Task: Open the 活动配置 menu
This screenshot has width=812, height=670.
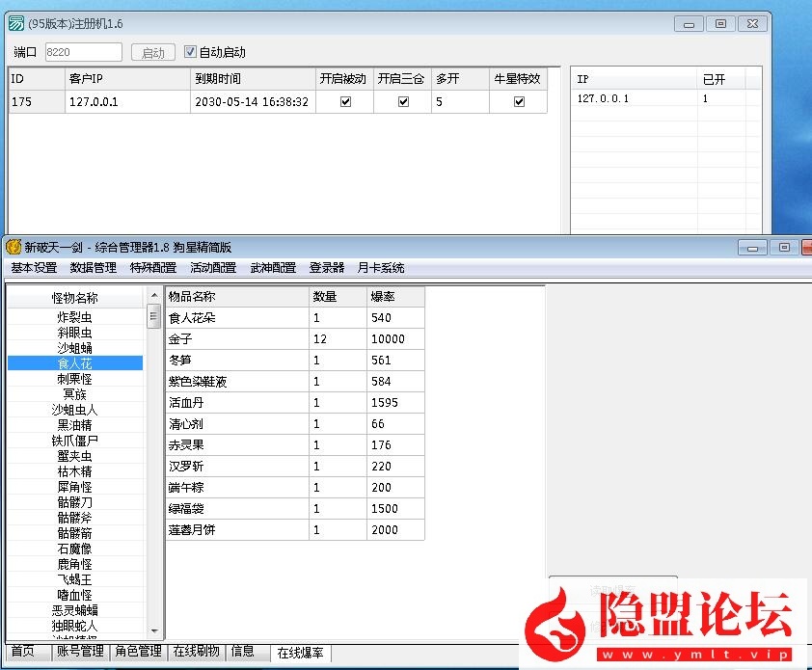Action: 213,268
